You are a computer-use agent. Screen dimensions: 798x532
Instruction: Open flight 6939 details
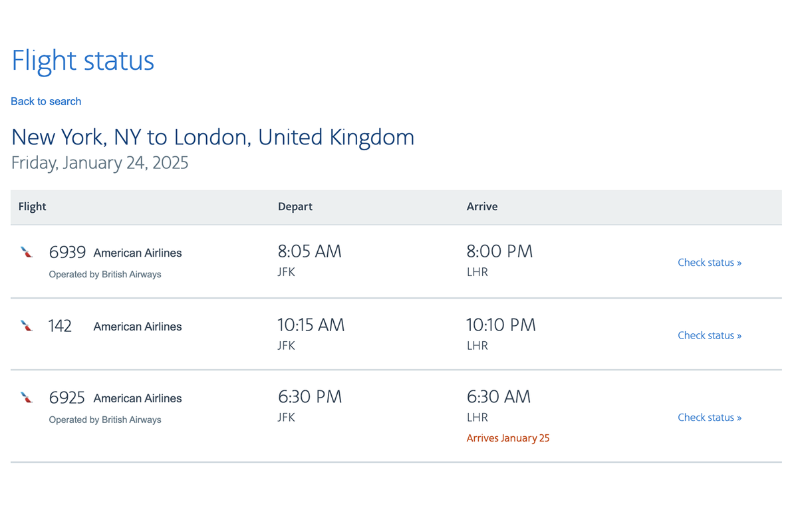click(67, 252)
